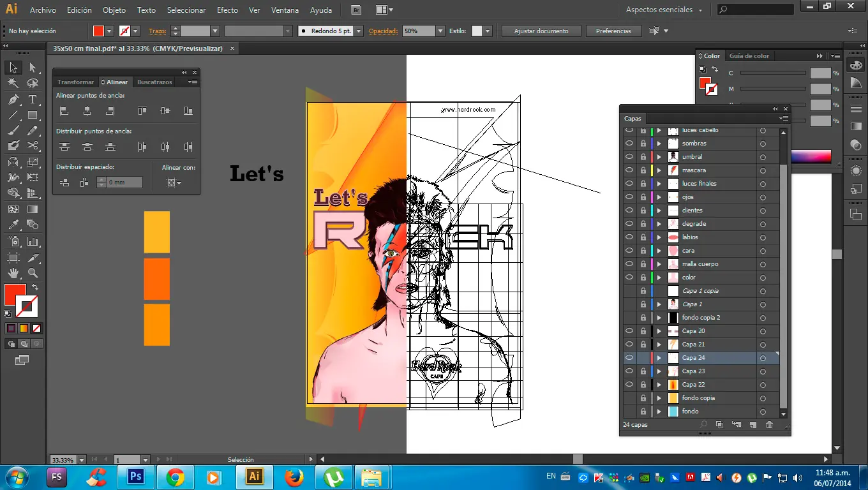This screenshot has height=490, width=868.
Task: Unlock the ojos layer
Action: click(643, 197)
